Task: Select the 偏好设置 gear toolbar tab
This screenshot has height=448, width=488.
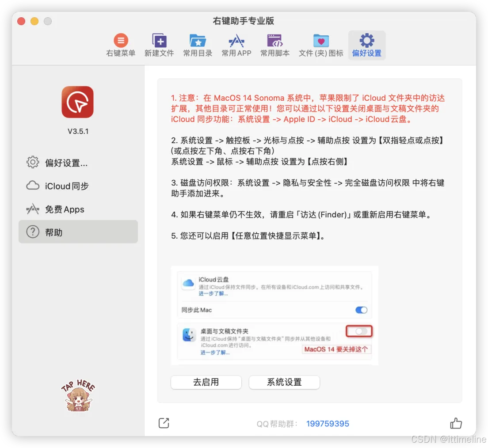Action: pos(366,45)
